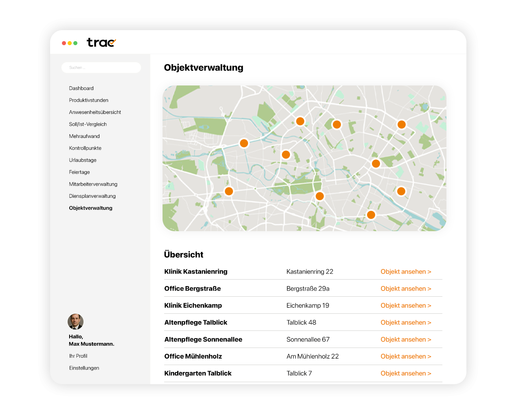Open 'Objekt ansehen' for Klinik Kastanienring

click(x=406, y=271)
